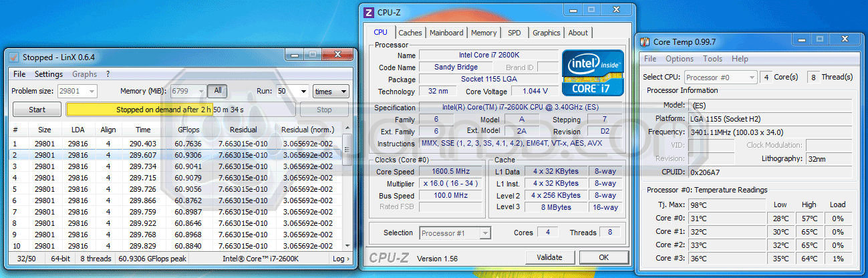Switch to the SPD tab in CPU-Z
Viewport: 868px width, 278px height.
point(515,33)
